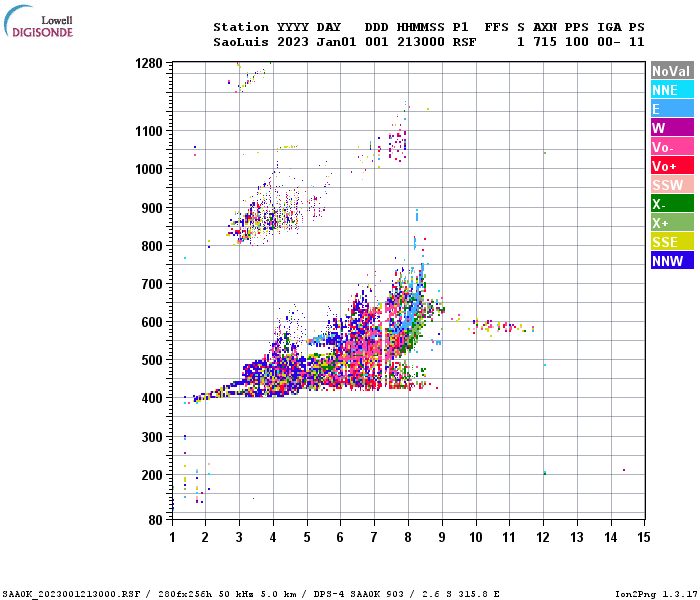
Task: Click the RSF program value
Action: point(464,42)
